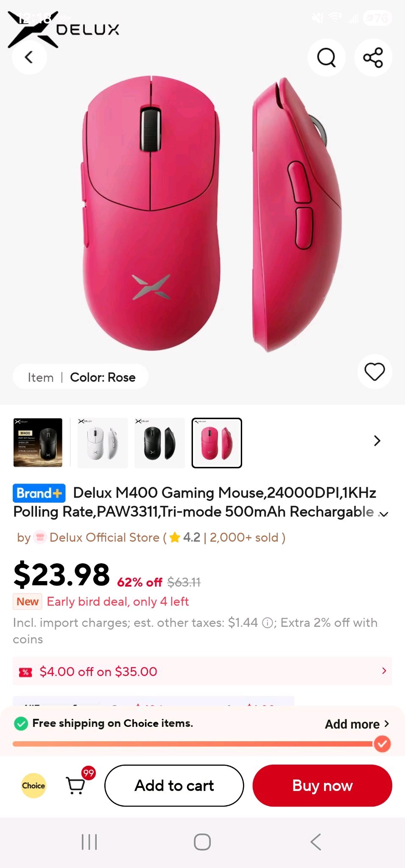The image size is (405, 868).
Task: Select the Color: Rose label
Action: coord(103,377)
